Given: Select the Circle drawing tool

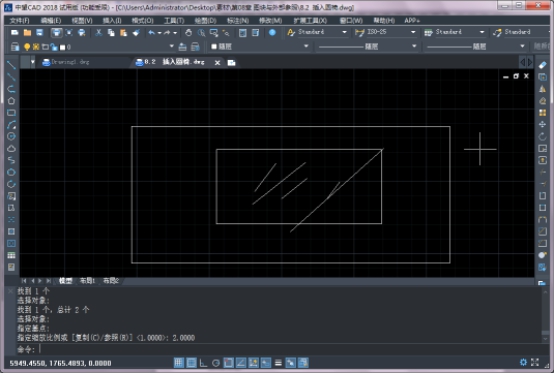Looking at the screenshot, I should [x=11, y=136].
